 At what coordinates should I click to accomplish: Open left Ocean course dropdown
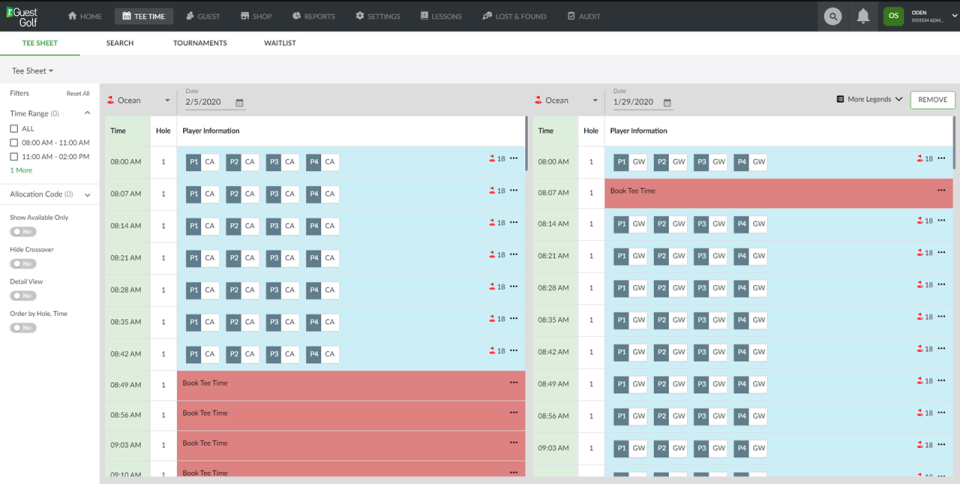(x=138, y=100)
